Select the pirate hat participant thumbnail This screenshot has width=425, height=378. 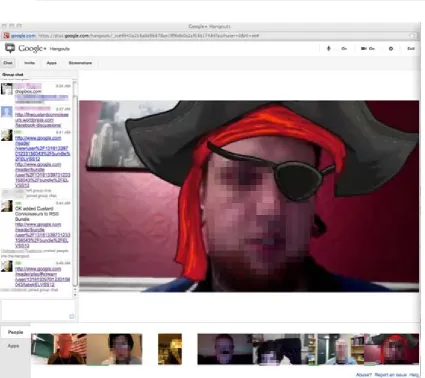point(392,349)
